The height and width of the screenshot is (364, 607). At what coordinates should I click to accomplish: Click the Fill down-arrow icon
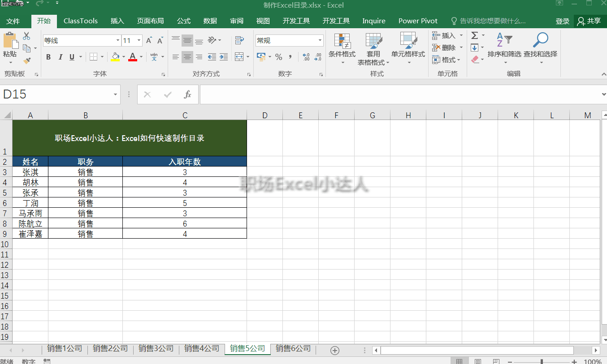[x=475, y=47]
